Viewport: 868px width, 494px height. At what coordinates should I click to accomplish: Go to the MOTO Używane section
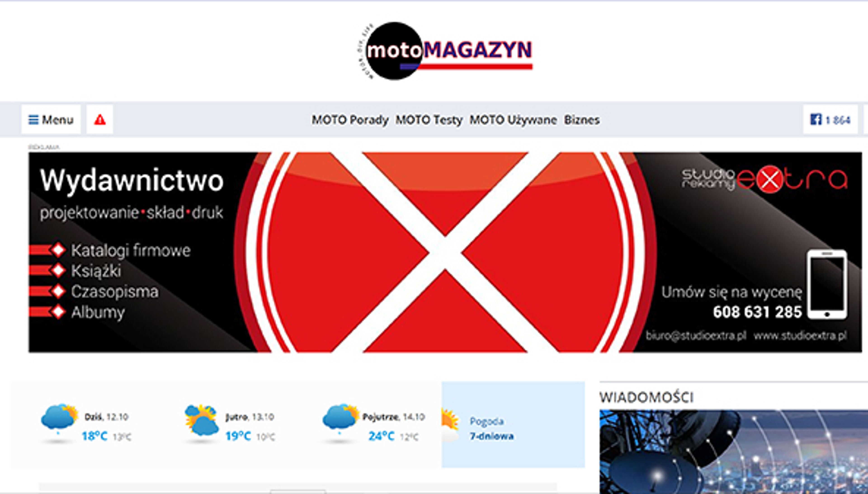(513, 120)
